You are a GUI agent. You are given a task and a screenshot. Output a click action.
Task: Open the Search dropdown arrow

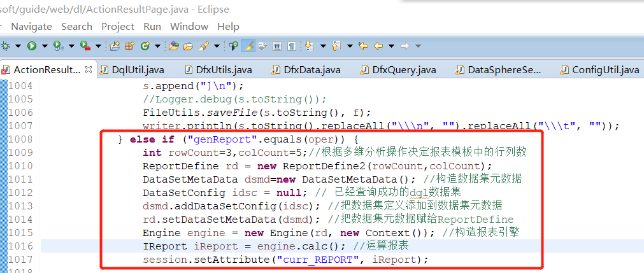point(217,46)
